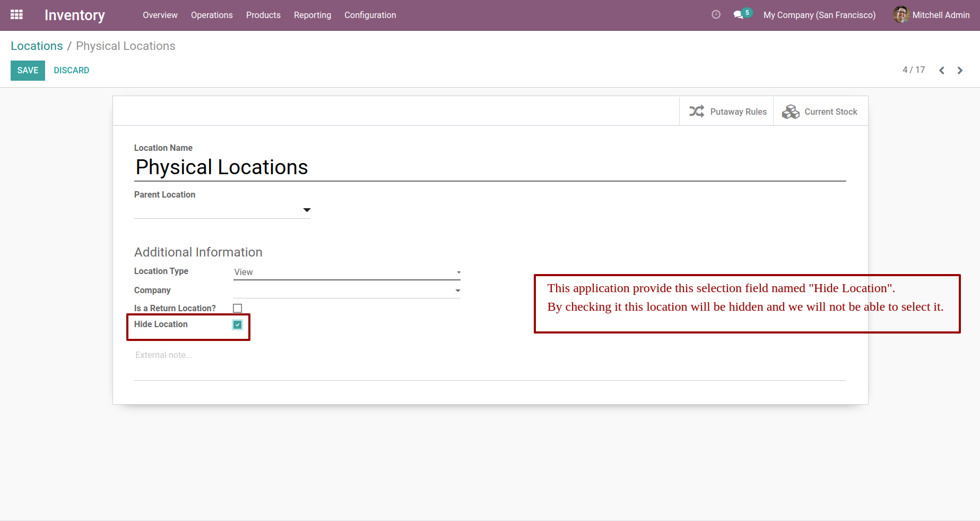Expand the Parent Location dropdown arrow
The width and height of the screenshot is (980, 521).
(x=307, y=210)
